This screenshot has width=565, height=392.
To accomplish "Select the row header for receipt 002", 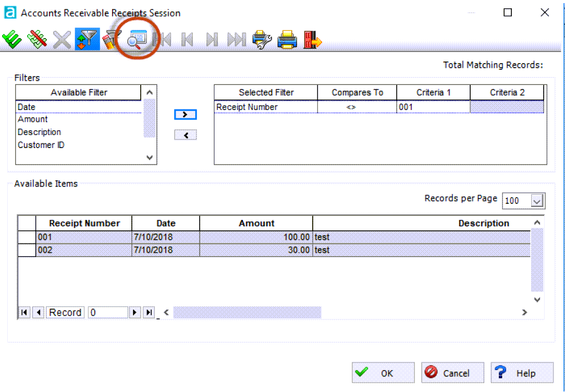I will [x=27, y=250].
